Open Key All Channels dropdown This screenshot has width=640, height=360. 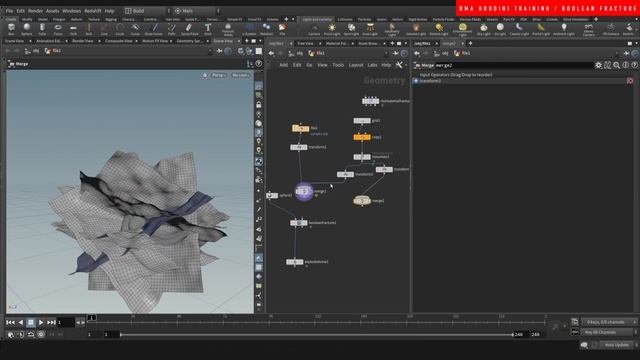(609, 332)
